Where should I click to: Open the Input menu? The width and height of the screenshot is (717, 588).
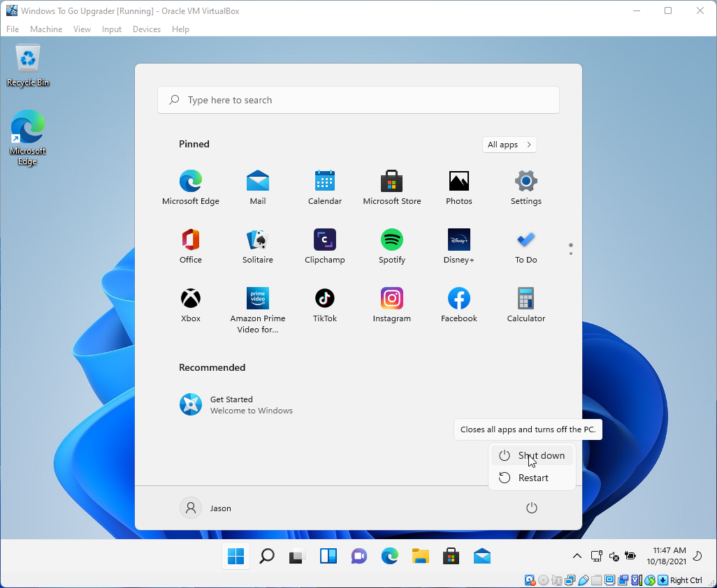tap(112, 29)
